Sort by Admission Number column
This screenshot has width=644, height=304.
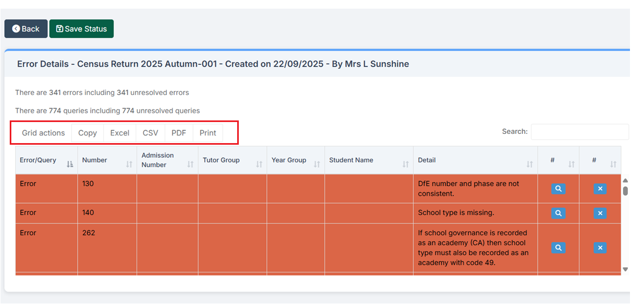click(190, 164)
